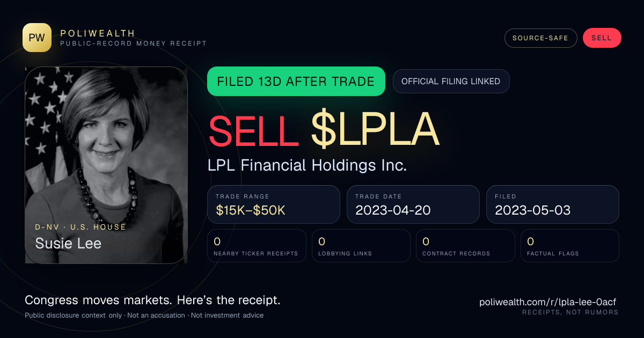Click the $LPLA ticker symbol

(x=375, y=130)
